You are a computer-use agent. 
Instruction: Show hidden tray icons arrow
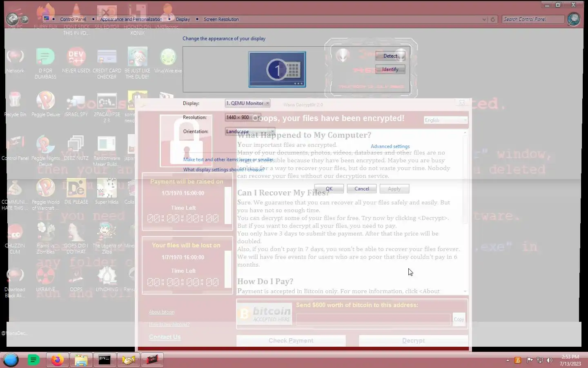tap(508, 360)
